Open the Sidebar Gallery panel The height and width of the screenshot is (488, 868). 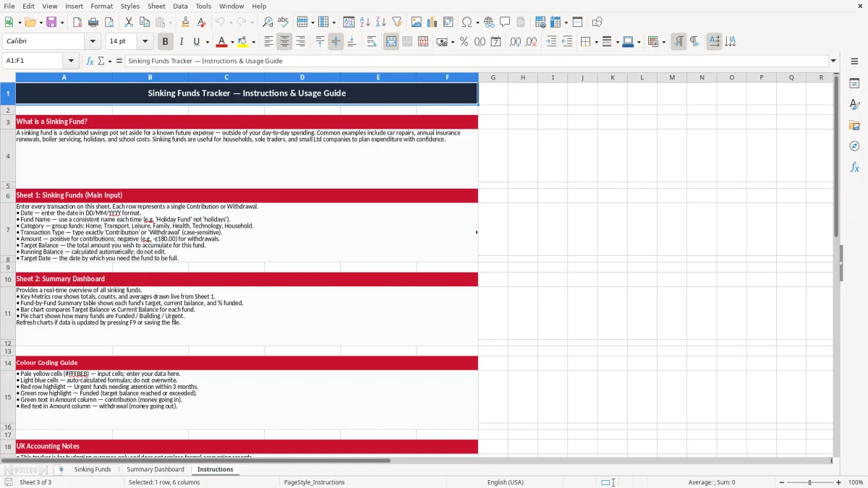(854, 126)
